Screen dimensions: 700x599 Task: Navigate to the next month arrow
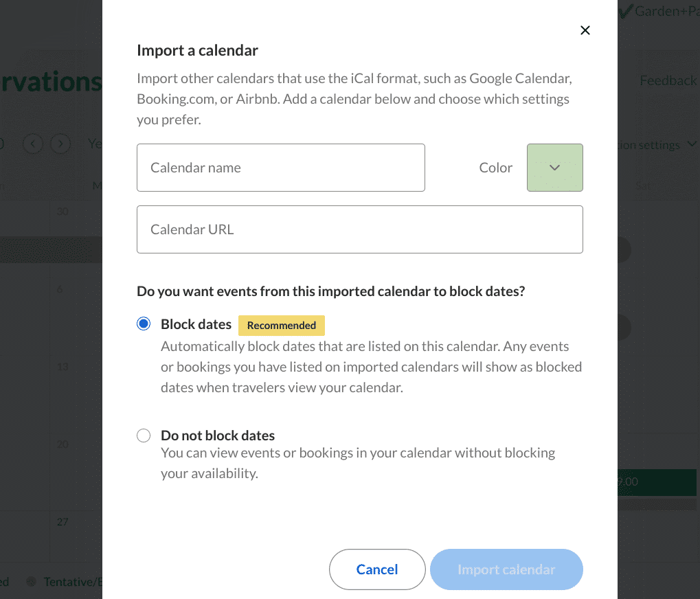click(60, 144)
